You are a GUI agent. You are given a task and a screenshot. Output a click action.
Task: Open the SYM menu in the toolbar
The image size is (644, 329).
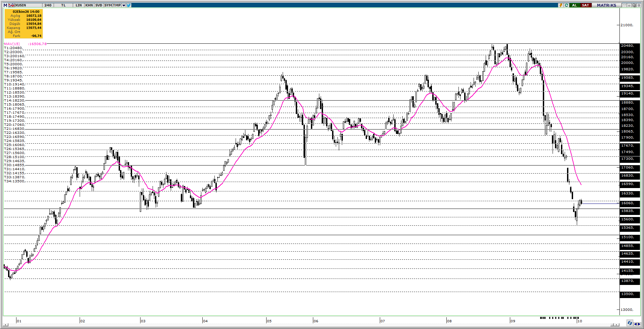108,5
